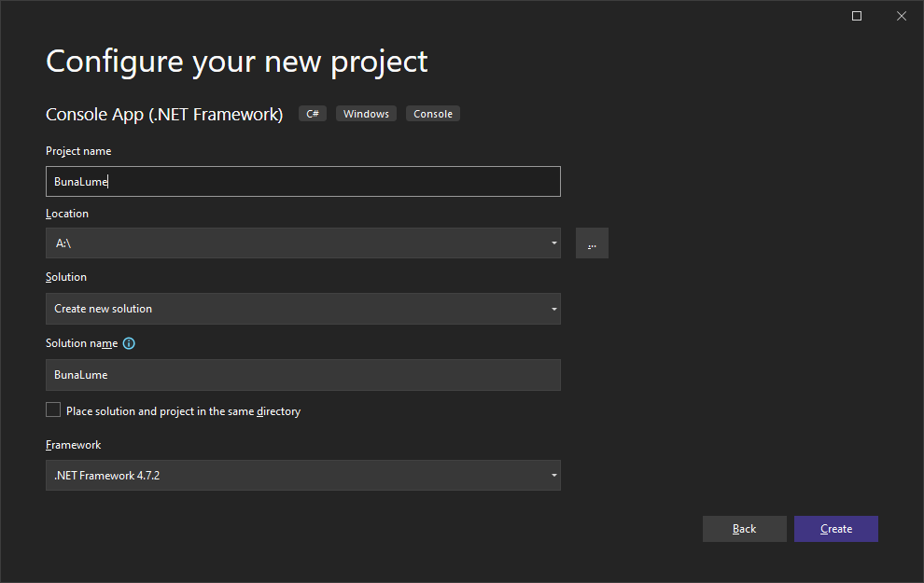Image resolution: width=924 pixels, height=583 pixels.
Task: Click inside the Solution name field
Action: coord(302,375)
